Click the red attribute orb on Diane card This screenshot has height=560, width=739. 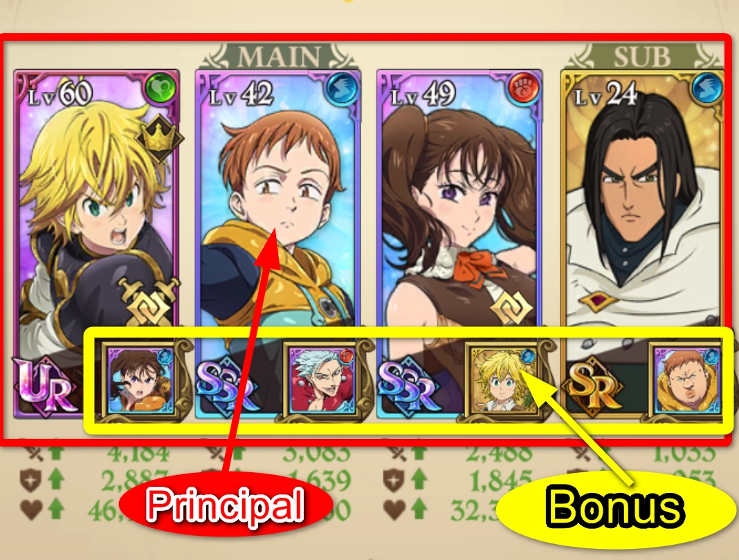pos(524,88)
